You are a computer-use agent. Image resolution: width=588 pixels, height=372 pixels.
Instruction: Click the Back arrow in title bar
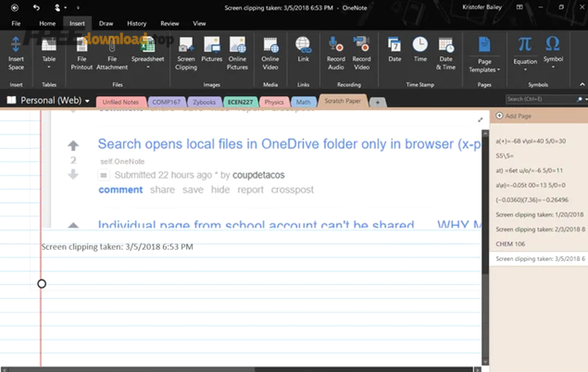[14, 7]
